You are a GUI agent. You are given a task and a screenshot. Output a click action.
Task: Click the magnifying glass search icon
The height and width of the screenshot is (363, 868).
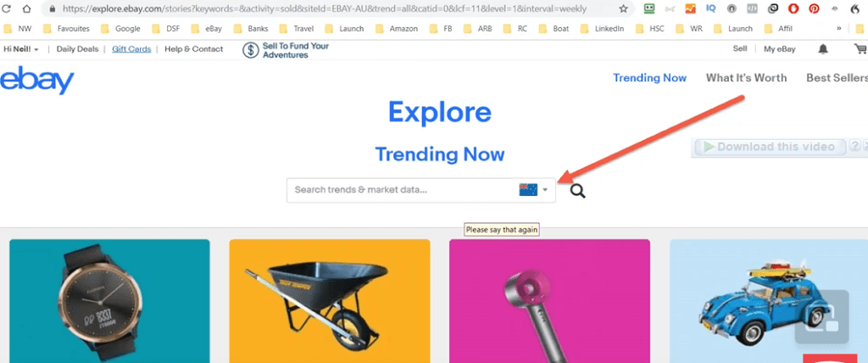(x=577, y=191)
